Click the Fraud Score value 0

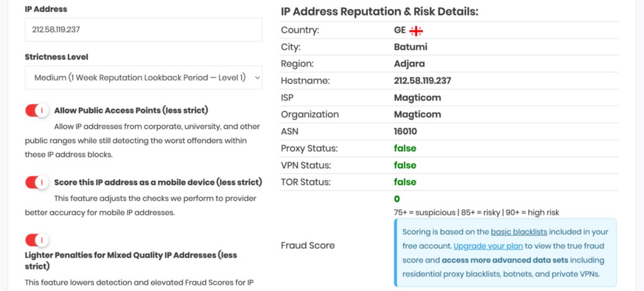397,199
